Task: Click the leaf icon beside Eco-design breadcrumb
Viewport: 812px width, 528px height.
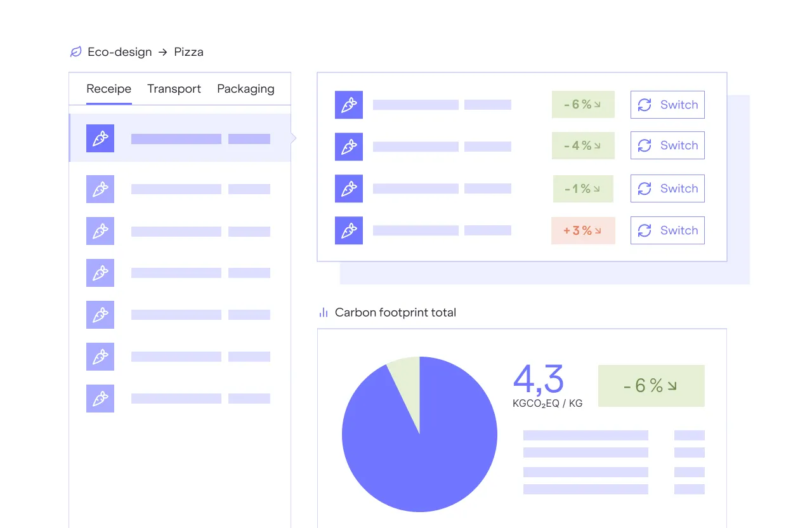Action: coord(76,51)
